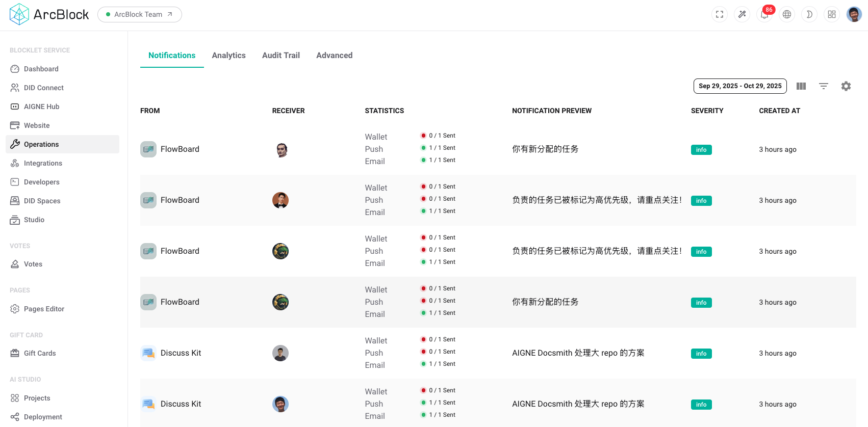
Task: Open Website in sidebar
Action: coord(62,125)
